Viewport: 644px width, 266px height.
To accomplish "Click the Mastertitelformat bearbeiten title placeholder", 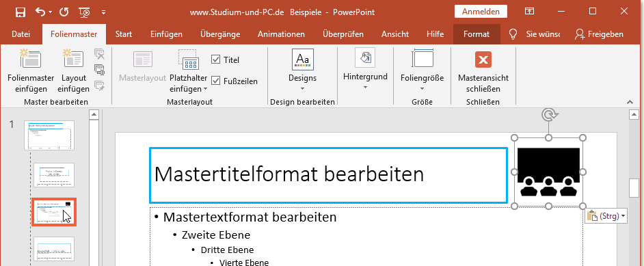I will click(329, 175).
